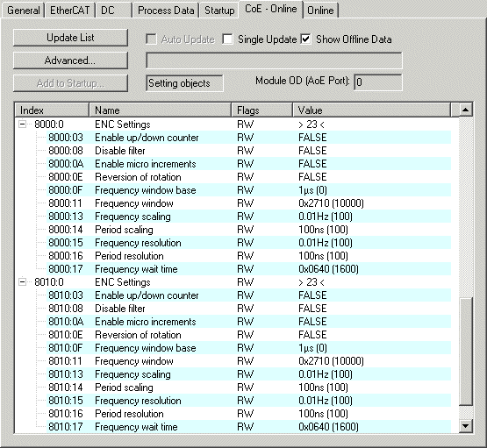Select index 8010:15 Frequency resolution
Viewport: 487px width, 448px height.
(233, 401)
